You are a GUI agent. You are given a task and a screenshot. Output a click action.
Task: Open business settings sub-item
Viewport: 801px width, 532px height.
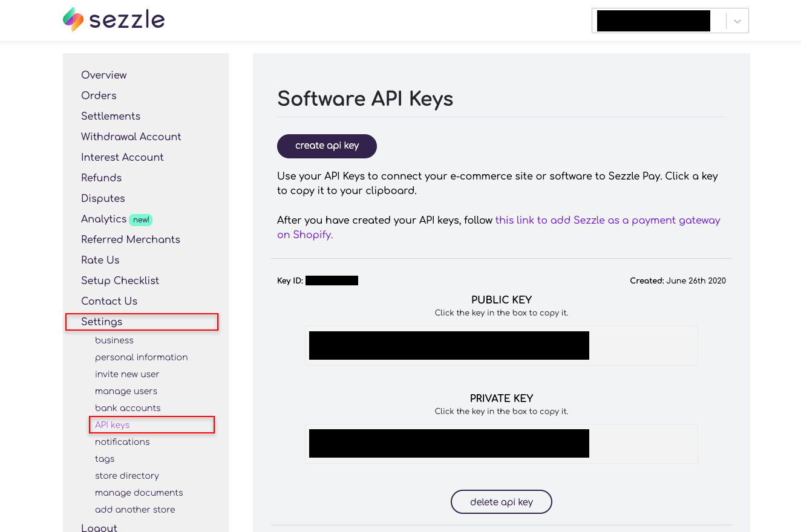point(114,340)
